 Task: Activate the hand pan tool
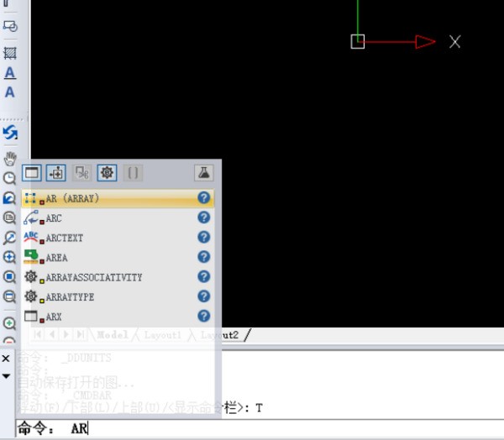10,159
